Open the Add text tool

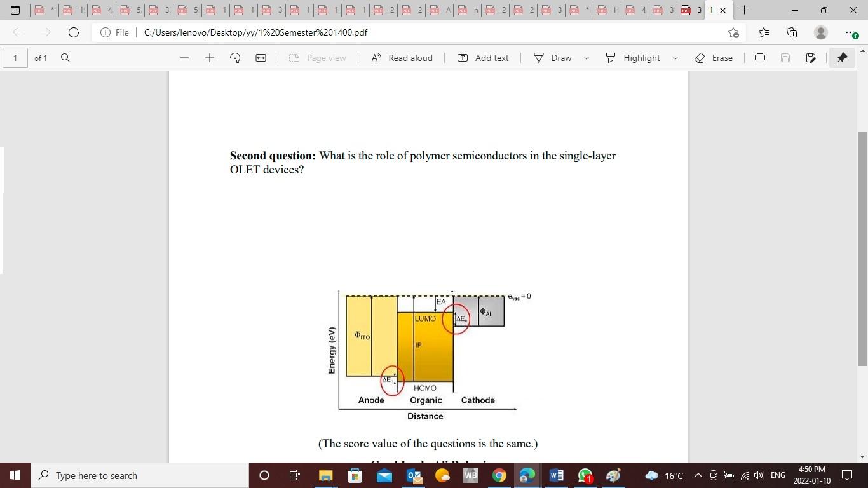click(x=483, y=58)
